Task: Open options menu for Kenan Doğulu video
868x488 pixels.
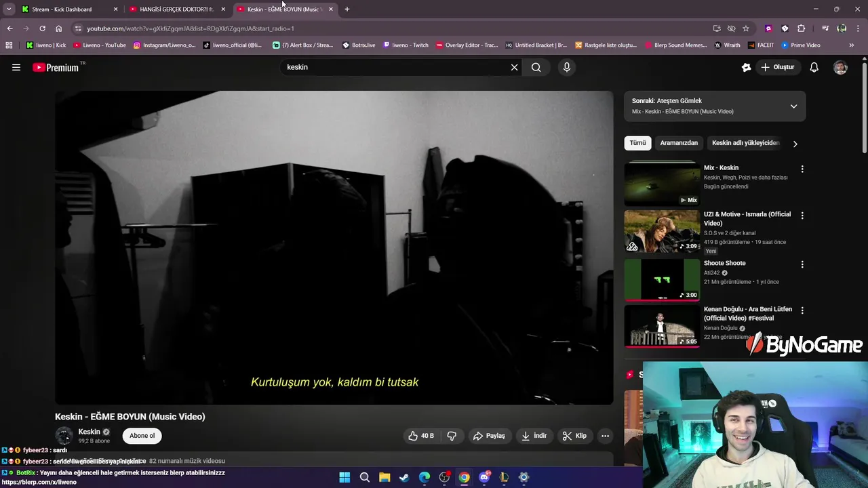Action: 802,310
